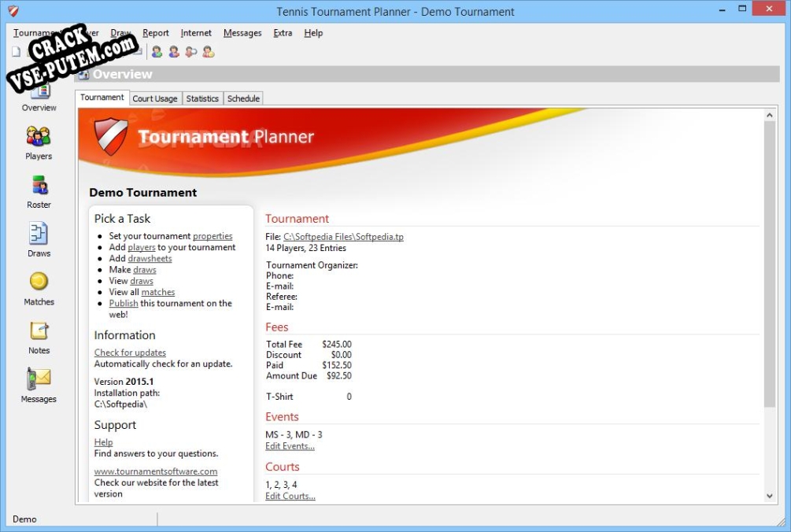This screenshot has height=532, width=791.
Task: Click the draws link in View draws
Action: pos(141,281)
